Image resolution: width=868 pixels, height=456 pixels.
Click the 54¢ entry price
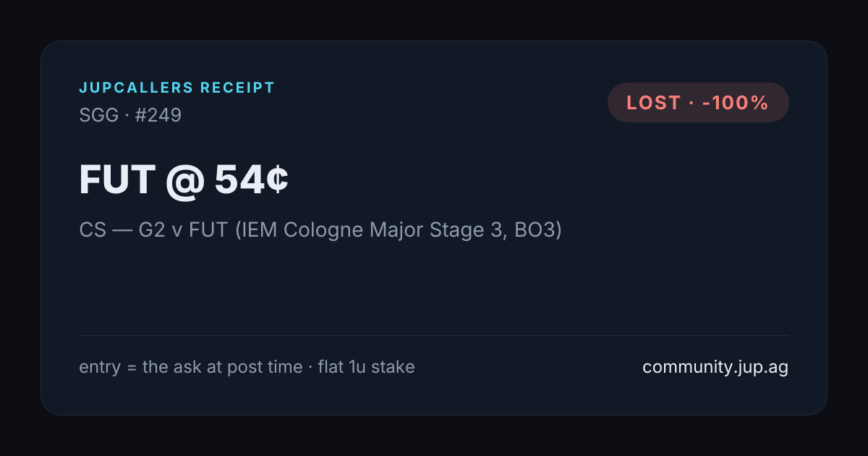pyautogui.click(x=252, y=180)
